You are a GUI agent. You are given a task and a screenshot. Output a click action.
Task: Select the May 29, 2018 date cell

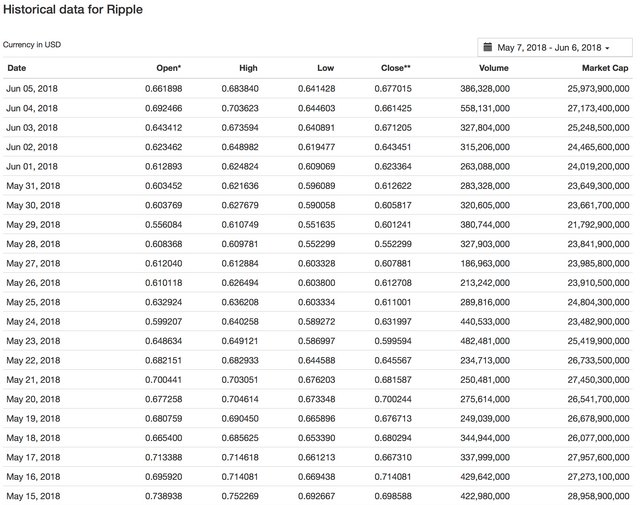(x=33, y=225)
